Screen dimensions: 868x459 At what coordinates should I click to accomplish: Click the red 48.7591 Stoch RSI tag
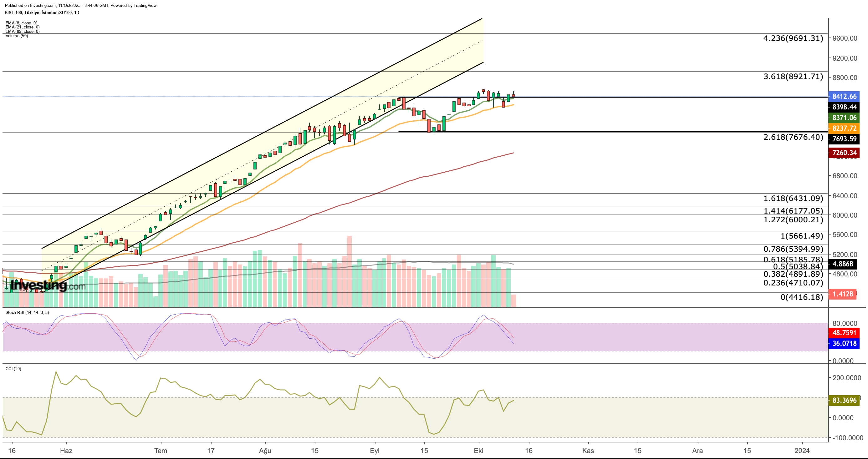(844, 333)
